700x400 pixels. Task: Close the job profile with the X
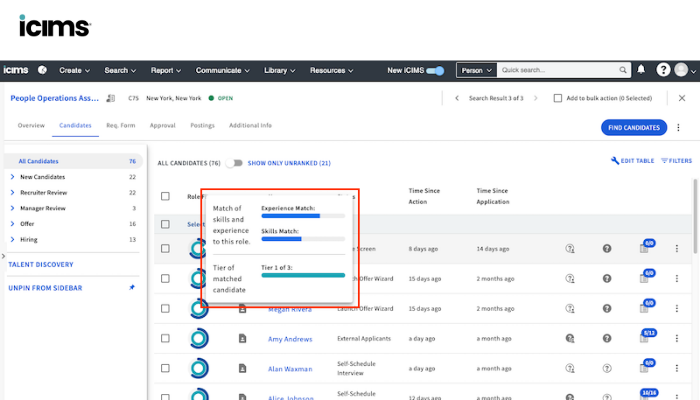point(682,98)
